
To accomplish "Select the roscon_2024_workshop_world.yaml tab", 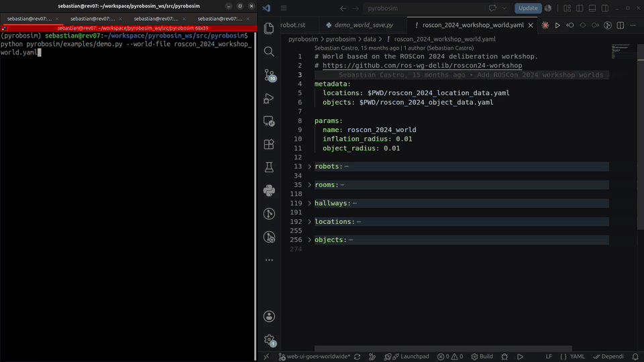I will 473,25.
